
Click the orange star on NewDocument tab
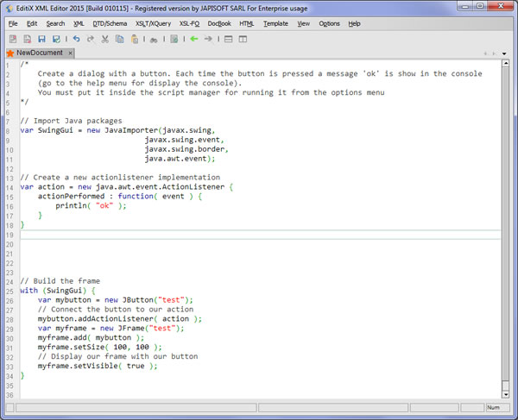(x=10, y=53)
